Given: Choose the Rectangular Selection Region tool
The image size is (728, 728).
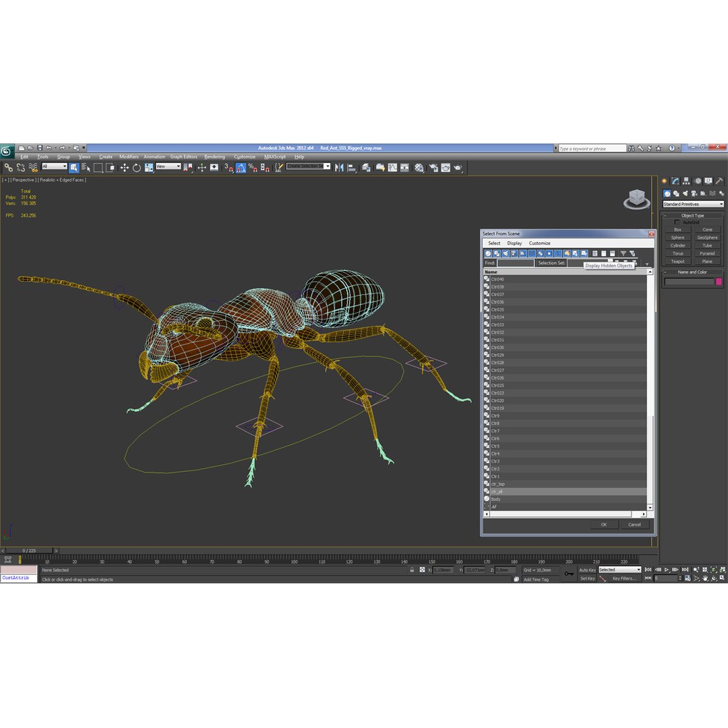Looking at the screenshot, I should (98, 168).
